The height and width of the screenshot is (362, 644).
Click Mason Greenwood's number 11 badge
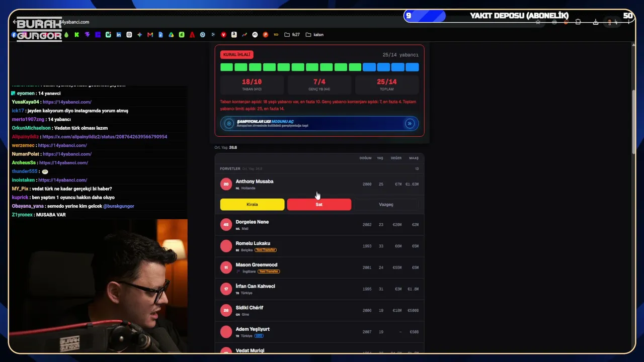(226, 267)
